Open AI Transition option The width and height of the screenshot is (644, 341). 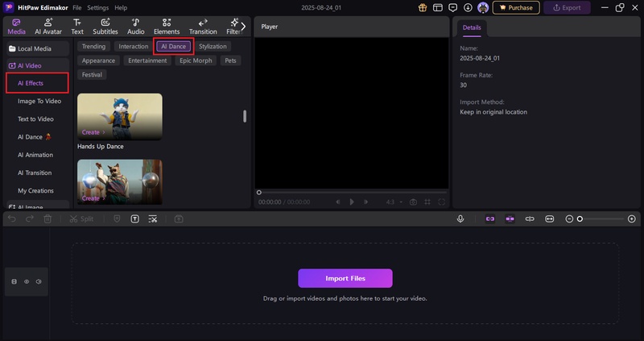[x=35, y=173]
